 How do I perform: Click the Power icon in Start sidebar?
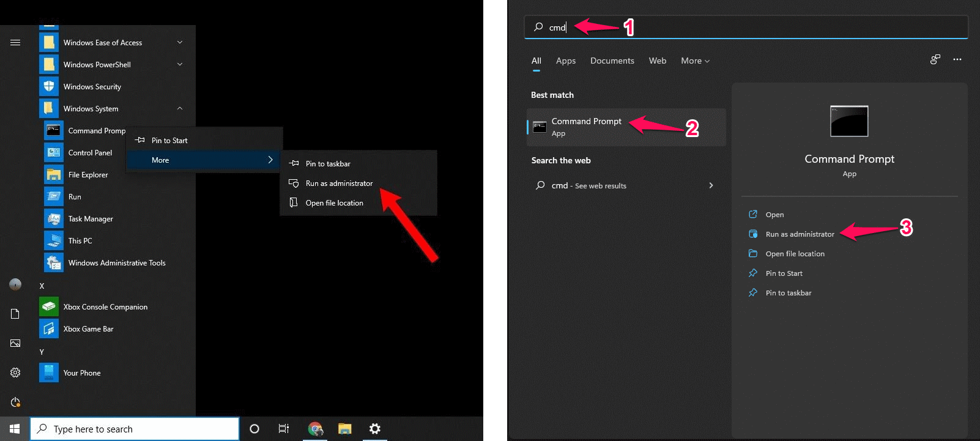15,402
